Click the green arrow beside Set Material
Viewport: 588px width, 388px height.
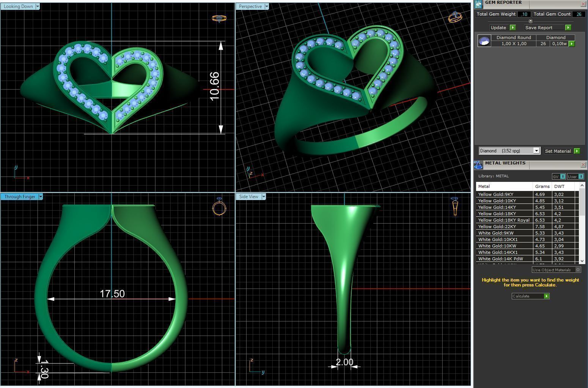(577, 151)
